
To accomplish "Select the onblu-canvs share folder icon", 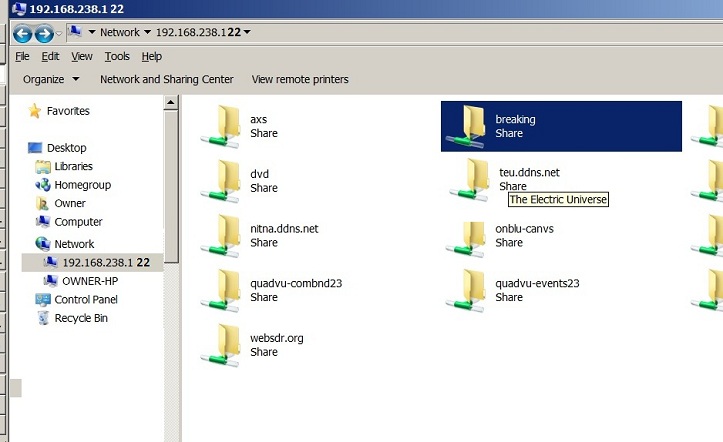I will coord(467,236).
